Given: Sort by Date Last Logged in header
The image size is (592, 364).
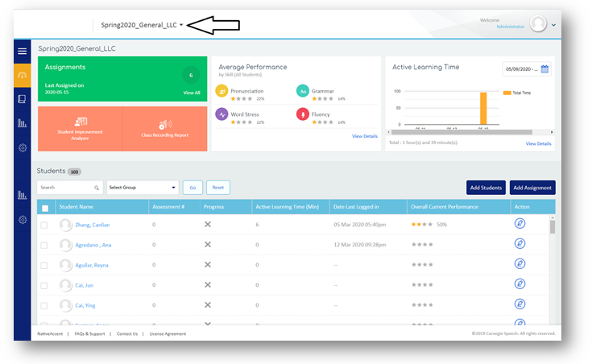Looking at the screenshot, I should point(356,206).
